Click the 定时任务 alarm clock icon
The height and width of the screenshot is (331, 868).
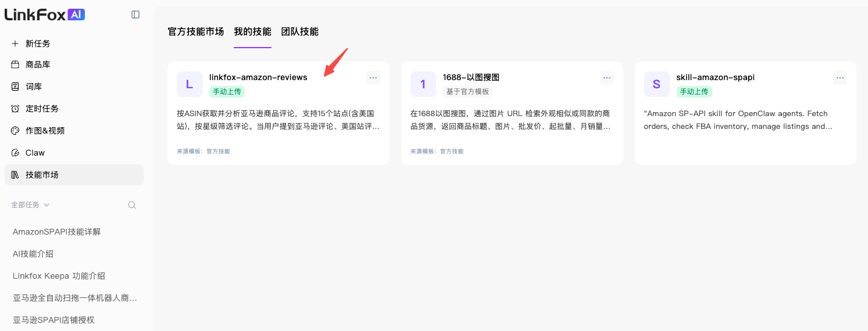[15, 109]
